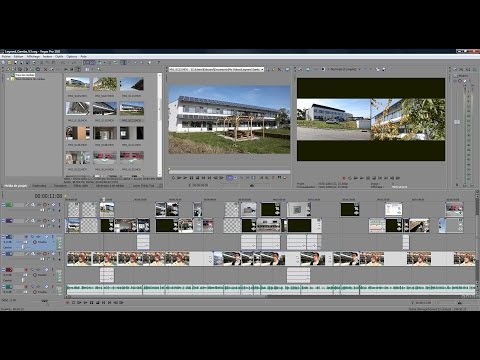Mute the green video track
Image resolution: width=480 pixels, height=360 pixels.
(53, 204)
